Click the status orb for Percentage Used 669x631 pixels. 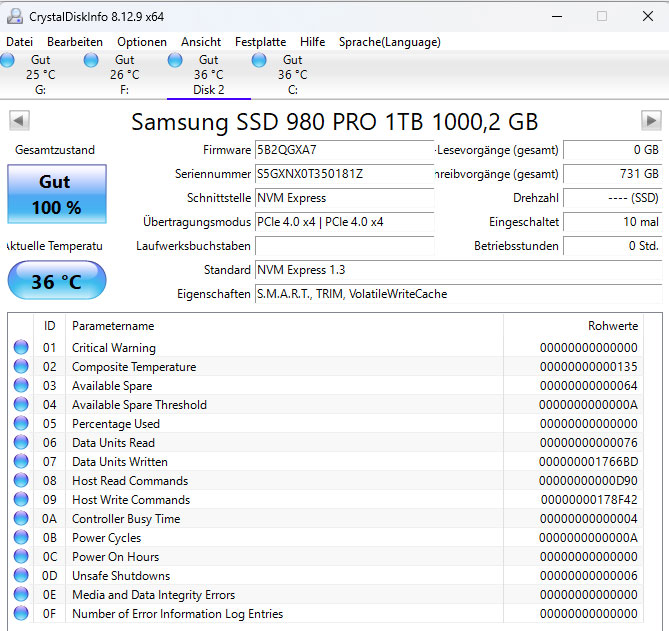tap(21, 423)
